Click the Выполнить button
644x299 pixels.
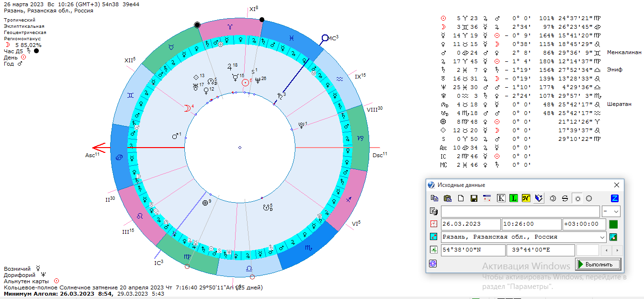599,264
